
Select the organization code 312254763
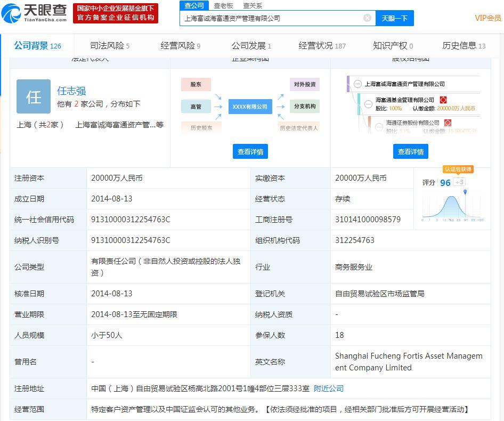354,240
